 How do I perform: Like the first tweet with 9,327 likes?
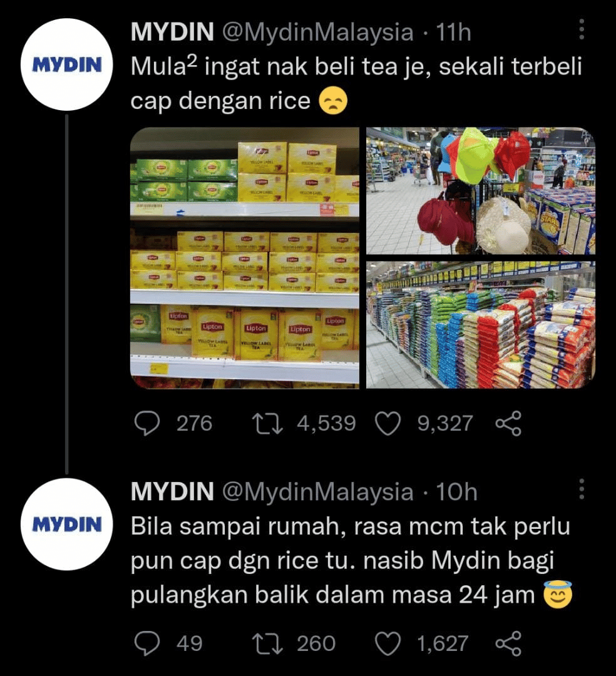pyautogui.click(x=388, y=423)
